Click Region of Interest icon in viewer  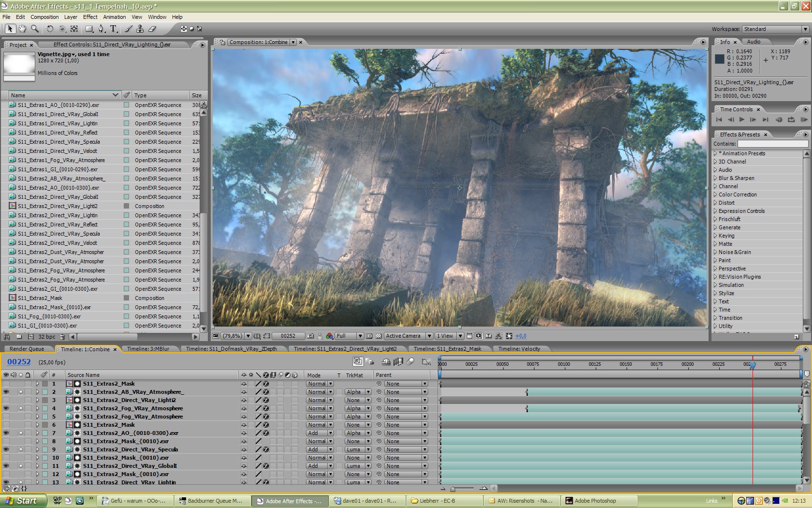pos(267,336)
